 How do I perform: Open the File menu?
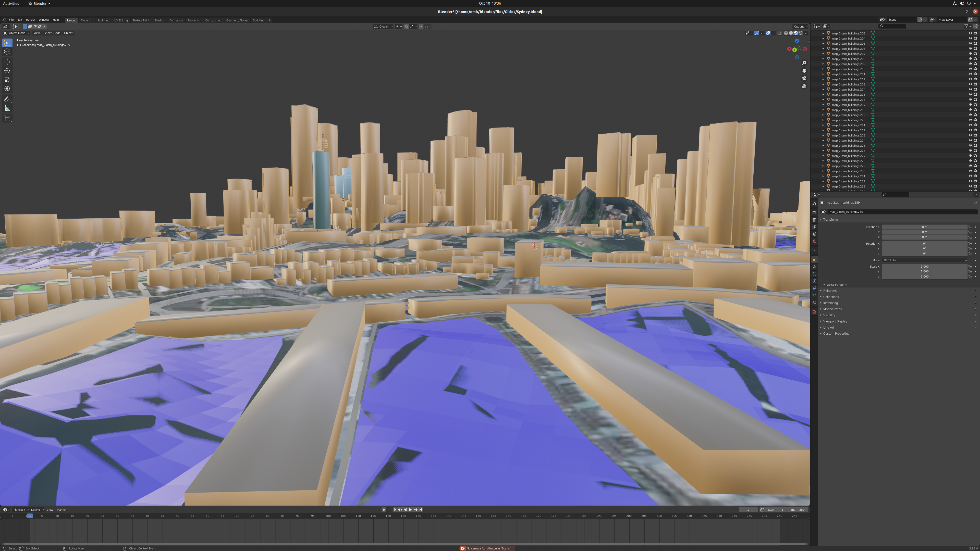(x=11, y=20)
